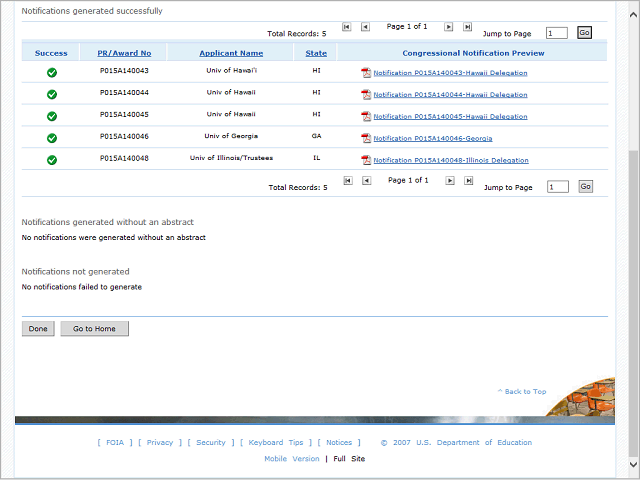Click the top Jump to Page field
Screen dimensions: 640x480
pos(557,33)
